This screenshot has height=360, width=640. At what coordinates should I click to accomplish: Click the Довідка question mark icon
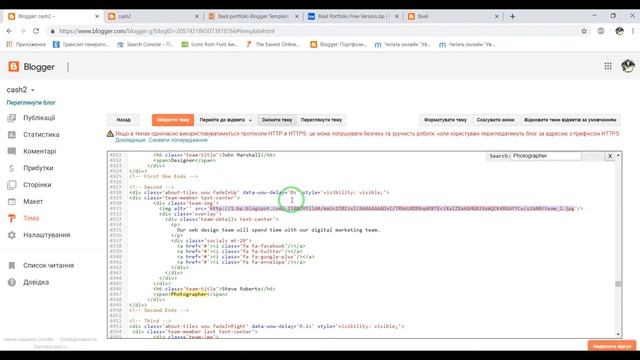12,282
